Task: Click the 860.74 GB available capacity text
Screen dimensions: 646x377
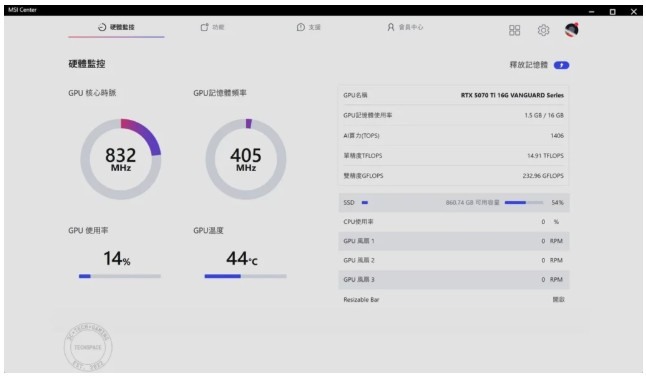Action: click(x=472, y=203)
